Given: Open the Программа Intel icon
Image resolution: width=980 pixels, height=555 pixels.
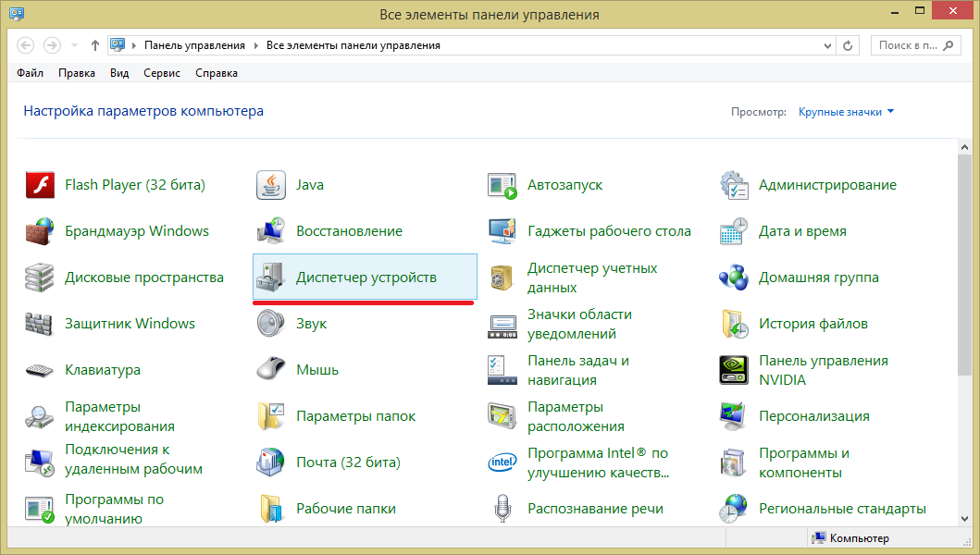Looking at the screenshot, I should [x=502, y=462].
